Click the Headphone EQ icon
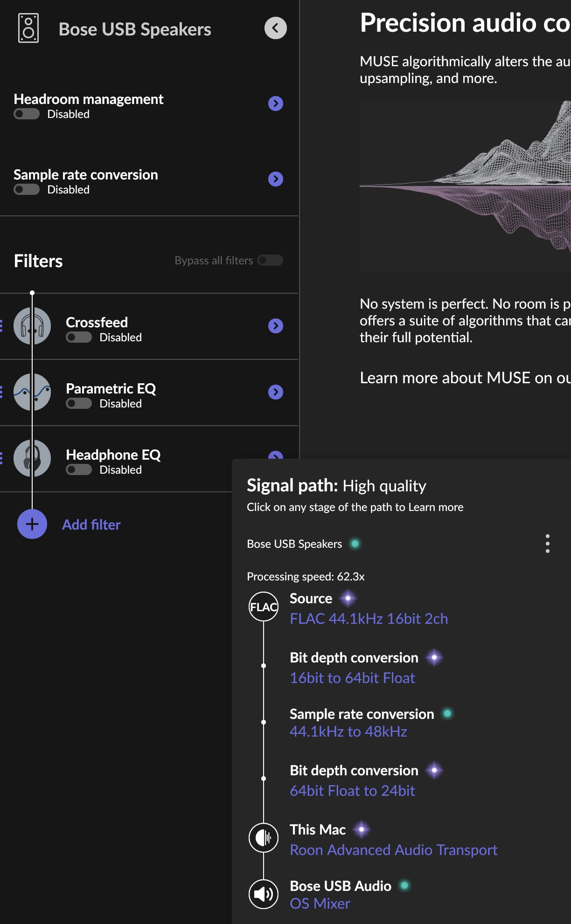The width and height of the screenshot is (571, 924). click(x=32, y=458)
